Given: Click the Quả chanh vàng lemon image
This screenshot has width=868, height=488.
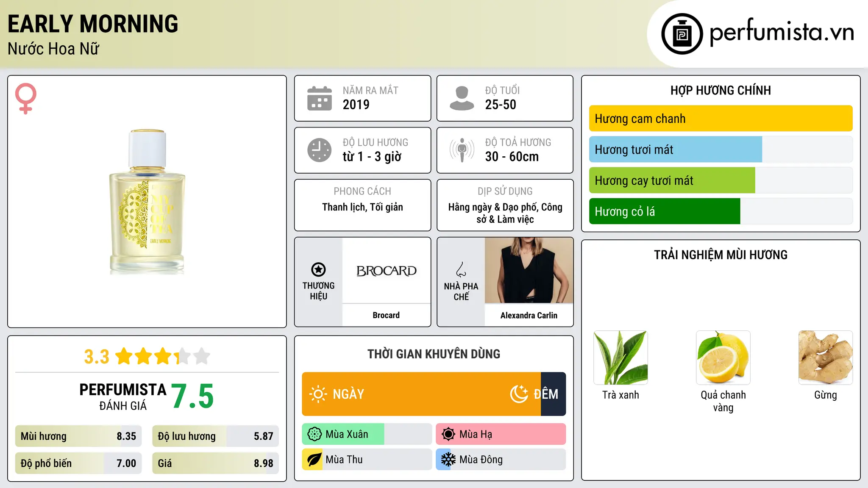Looking at the screenshot, I should [x=723, y=358].
